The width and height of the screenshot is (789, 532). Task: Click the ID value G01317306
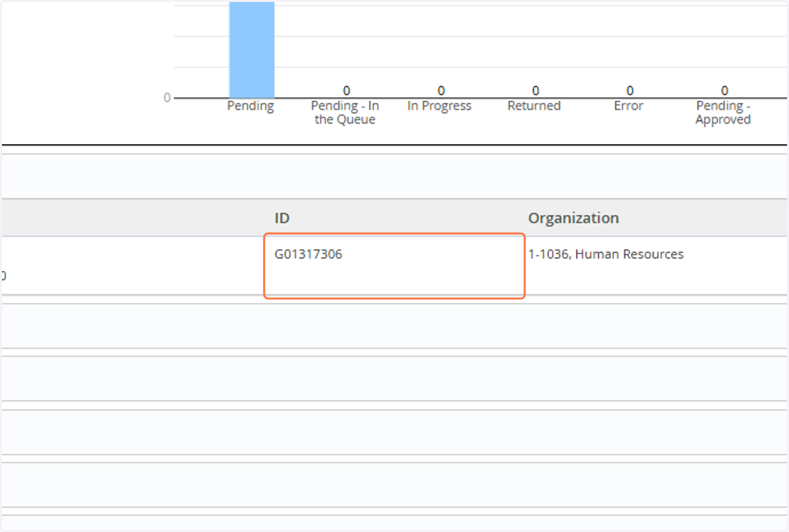click(x=308, y=254)
